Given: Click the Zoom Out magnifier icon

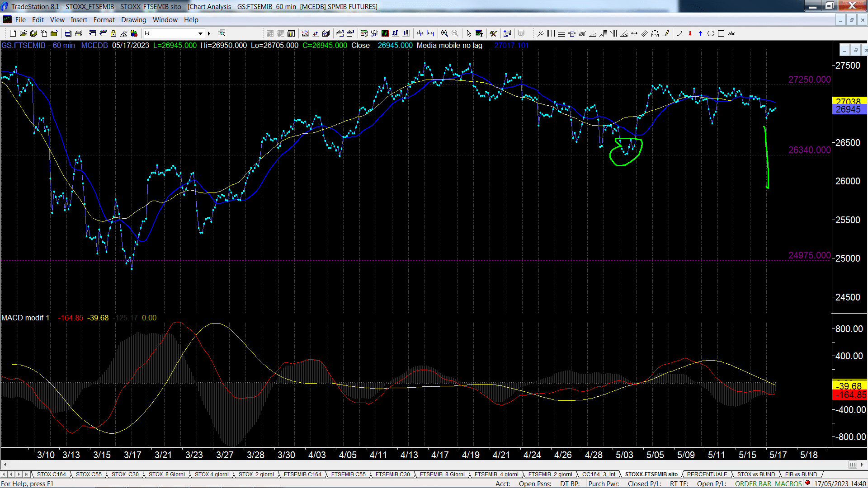Looking at the screenshot, I should [455, 33].
